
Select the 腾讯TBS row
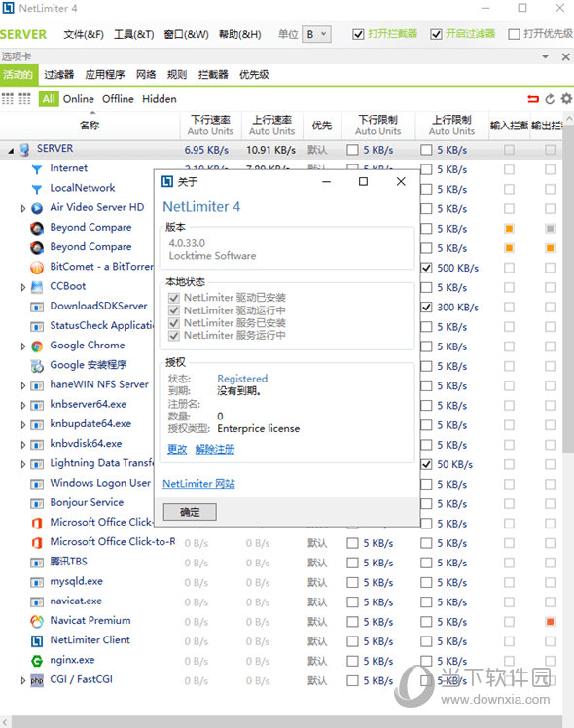(x=281, y=563)
